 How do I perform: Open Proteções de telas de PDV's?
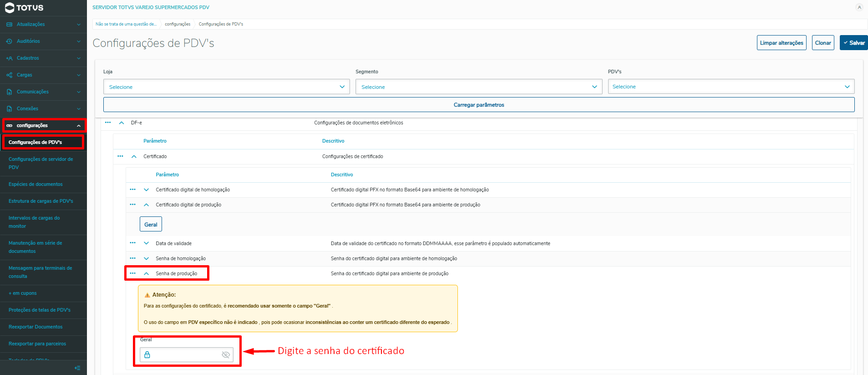(x=43, y=310)
